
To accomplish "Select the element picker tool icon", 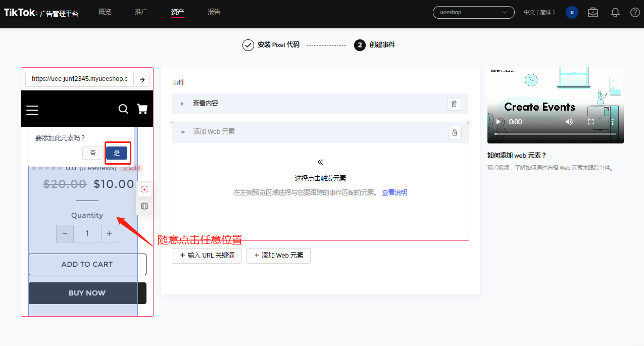I will click(144, 189).
